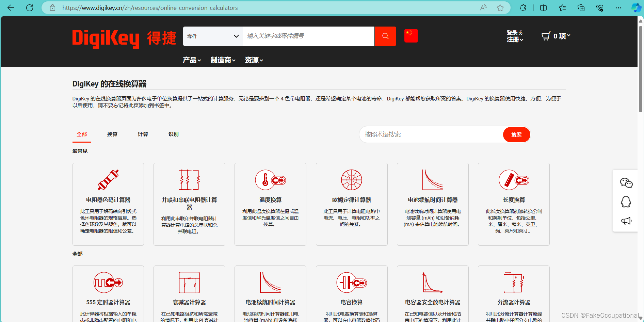Open the 555 定时器计算器 title link

tap(108, 303)
